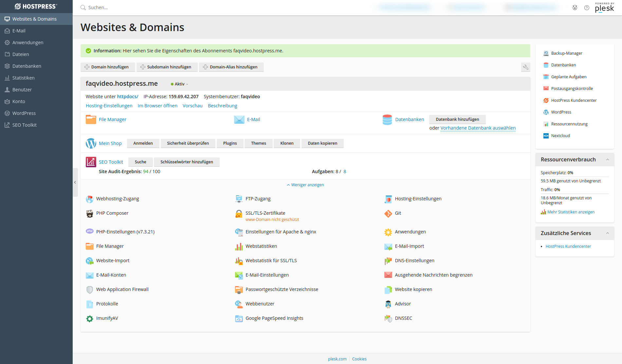
Task: Collapse the left navigation sidebar arrow
Action: pos(75,182)
